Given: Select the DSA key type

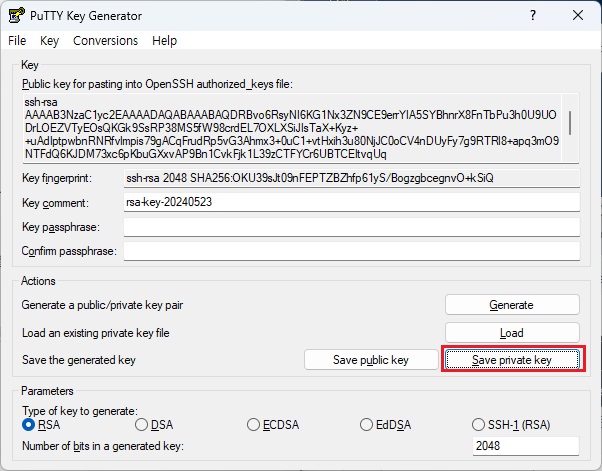Looking at the screenshot, I should 154,425.
